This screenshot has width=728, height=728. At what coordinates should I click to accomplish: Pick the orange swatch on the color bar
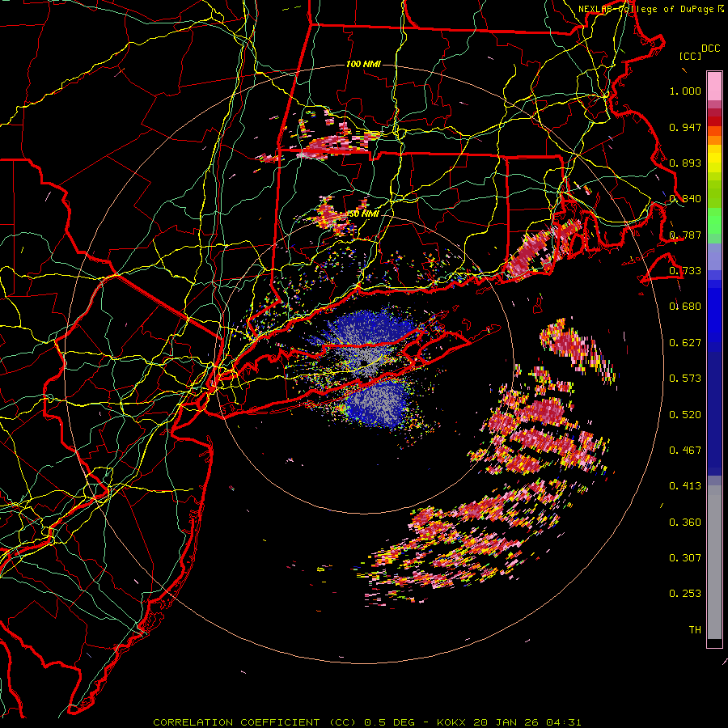click(714, 140)
